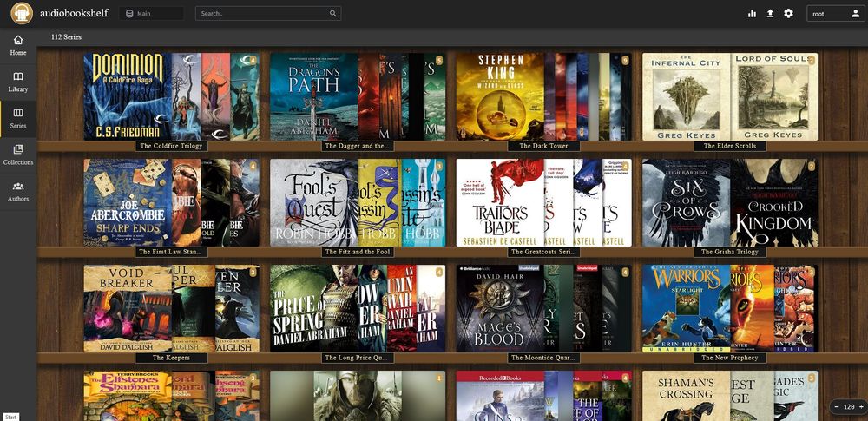Open the Library sidebar section

pyautogui.click(x=18, y=82)
